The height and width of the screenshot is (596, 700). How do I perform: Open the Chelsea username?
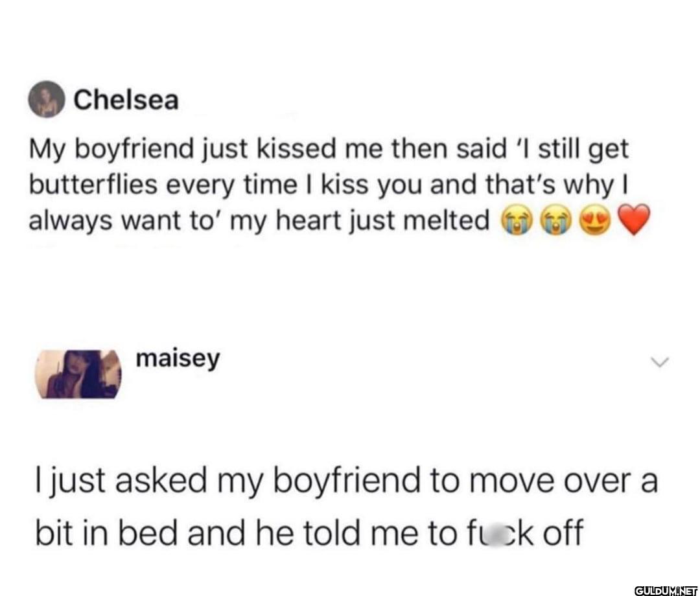click(x=126, y=100)
